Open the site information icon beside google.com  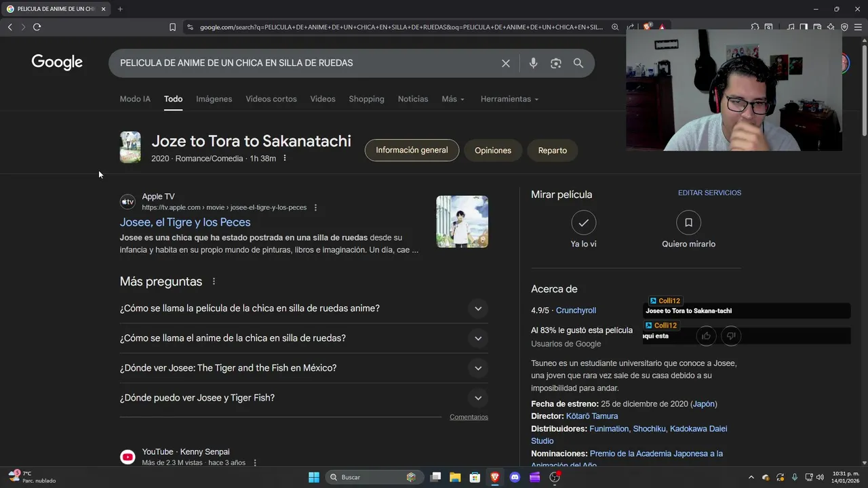coord(190,27)
